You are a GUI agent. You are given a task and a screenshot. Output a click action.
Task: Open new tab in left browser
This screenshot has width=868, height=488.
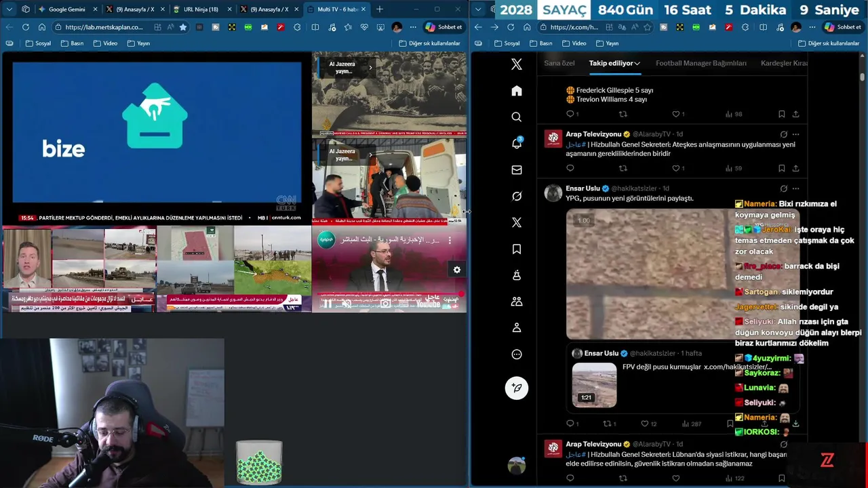pos(380,9)
